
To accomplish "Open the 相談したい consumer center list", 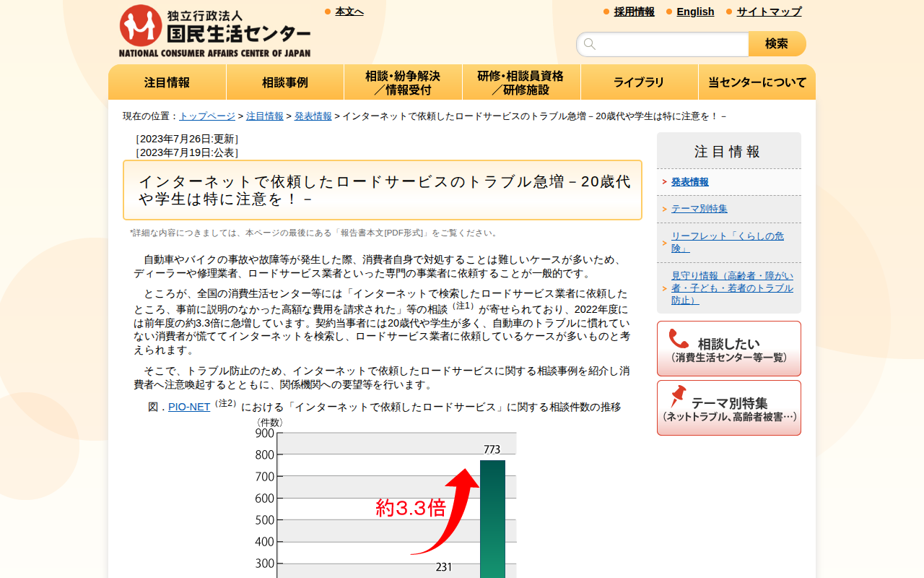I will coord(728,348).
